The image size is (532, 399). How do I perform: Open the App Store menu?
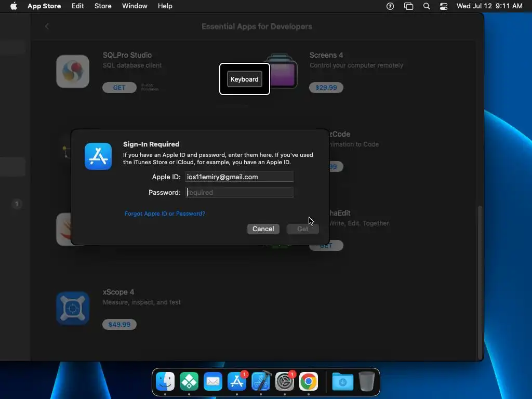point(44,6)
